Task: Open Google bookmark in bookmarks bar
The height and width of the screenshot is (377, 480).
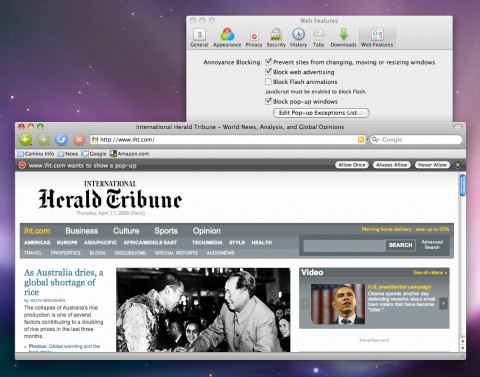Action: pyautogui.click(x=94, y=154)
